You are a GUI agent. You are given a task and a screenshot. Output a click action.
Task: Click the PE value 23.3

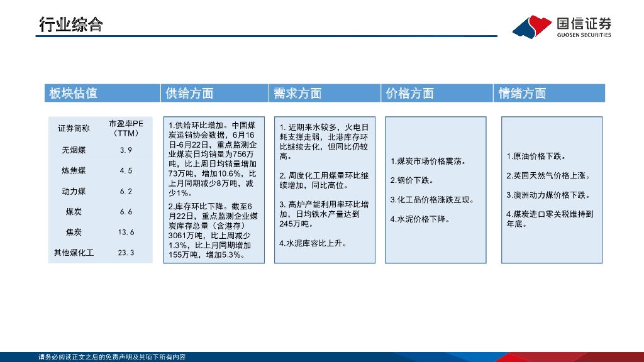[x=126, y=253]
